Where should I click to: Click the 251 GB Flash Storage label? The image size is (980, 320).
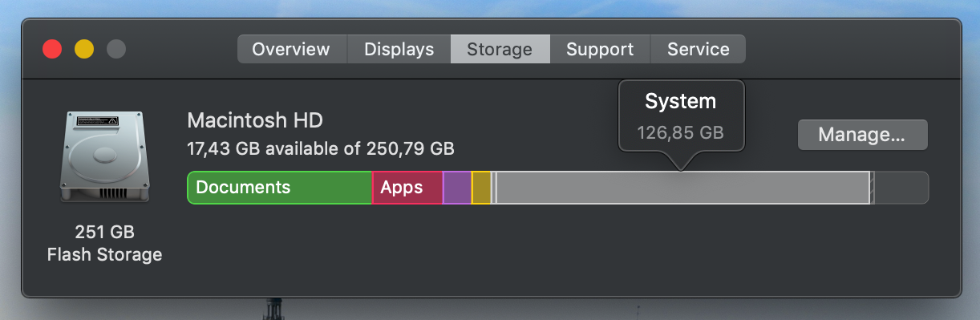(104, 244)
